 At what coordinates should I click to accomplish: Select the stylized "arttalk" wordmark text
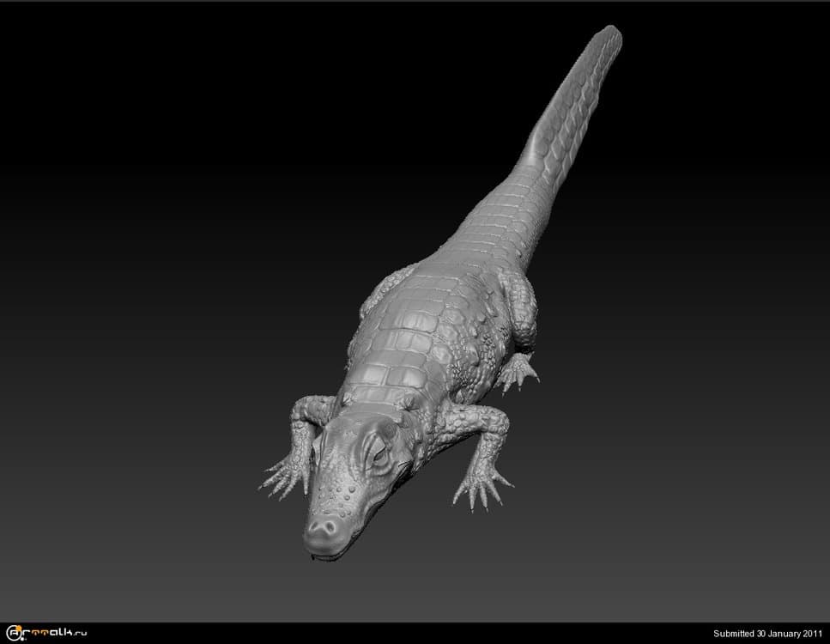[51, 632]
